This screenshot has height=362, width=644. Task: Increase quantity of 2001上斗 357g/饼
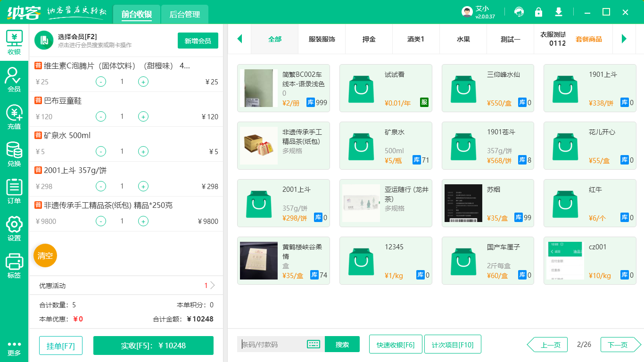point(143,186)
